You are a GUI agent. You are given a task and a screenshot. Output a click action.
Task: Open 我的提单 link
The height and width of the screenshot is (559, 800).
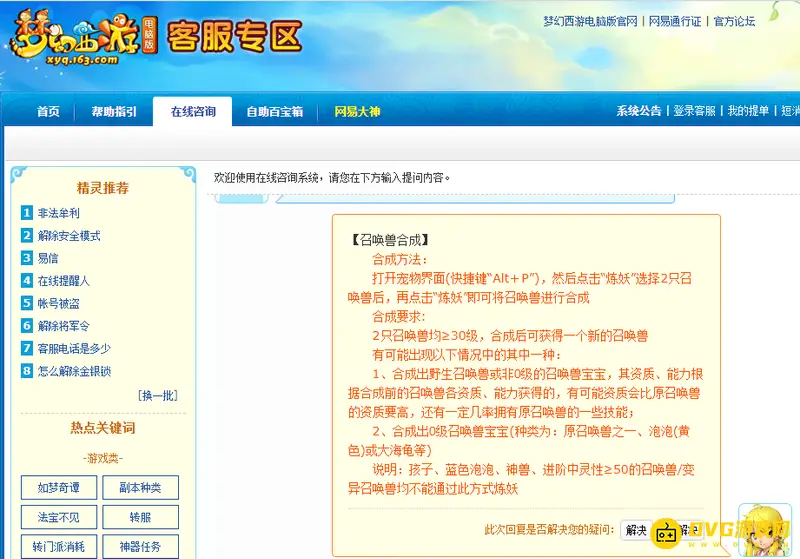748,111
